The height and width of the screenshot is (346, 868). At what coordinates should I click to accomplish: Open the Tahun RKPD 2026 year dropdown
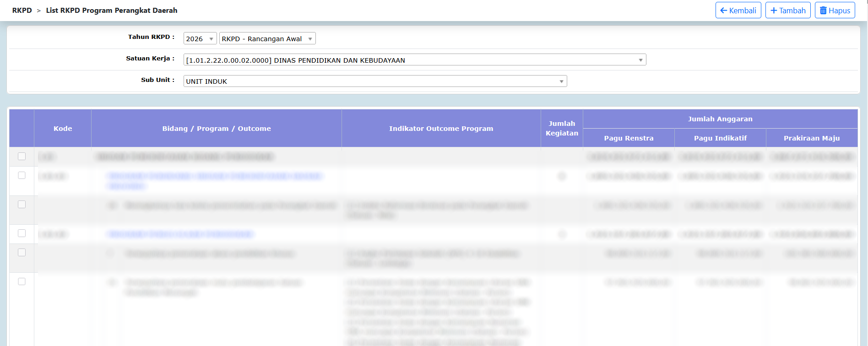point(200,38)
